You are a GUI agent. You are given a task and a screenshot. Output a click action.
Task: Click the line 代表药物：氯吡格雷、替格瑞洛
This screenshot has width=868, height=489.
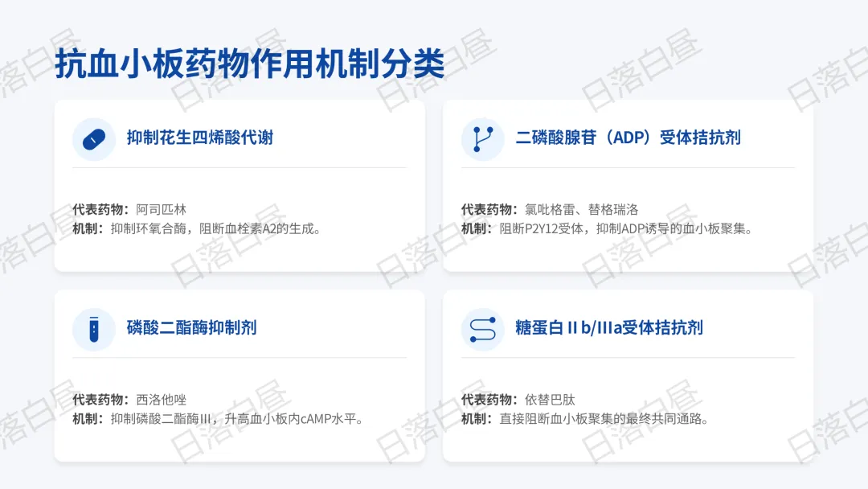point(550,209)
